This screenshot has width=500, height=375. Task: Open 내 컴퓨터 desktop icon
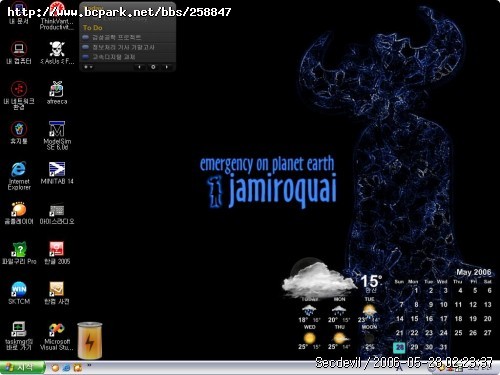click(19, 53)
